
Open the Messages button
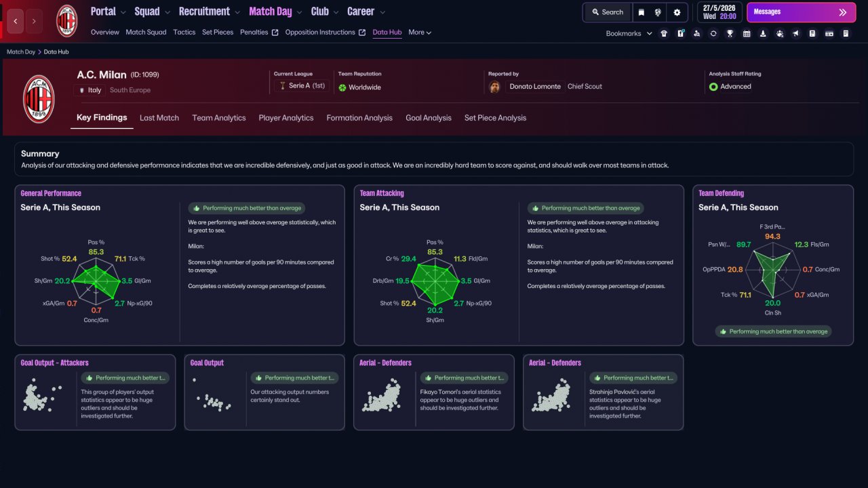[801, 12]
